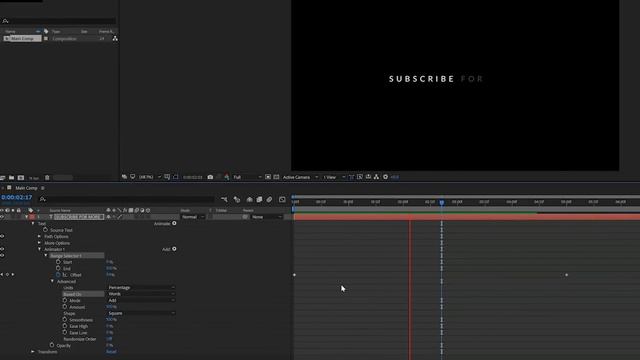Toggle Frame Blending switch icon in timeline
The image size is (640, 360).
click(x=259, y=199)
